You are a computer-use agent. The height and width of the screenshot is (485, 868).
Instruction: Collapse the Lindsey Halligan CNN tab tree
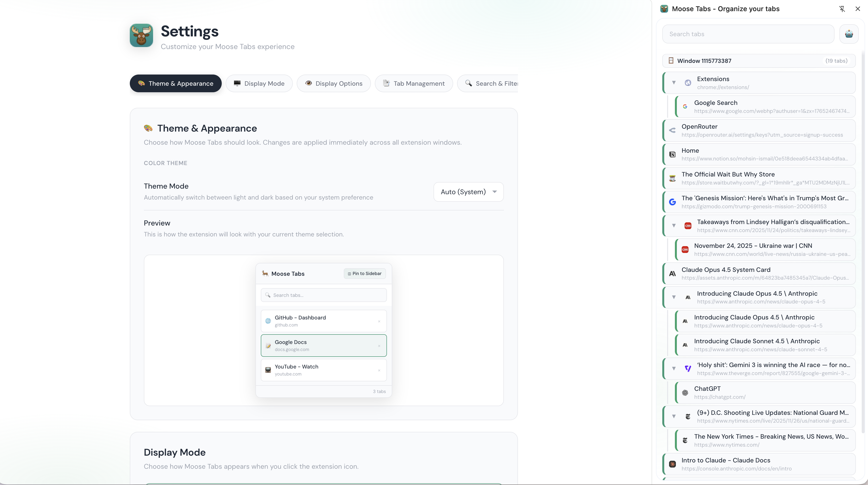[674, 226]
